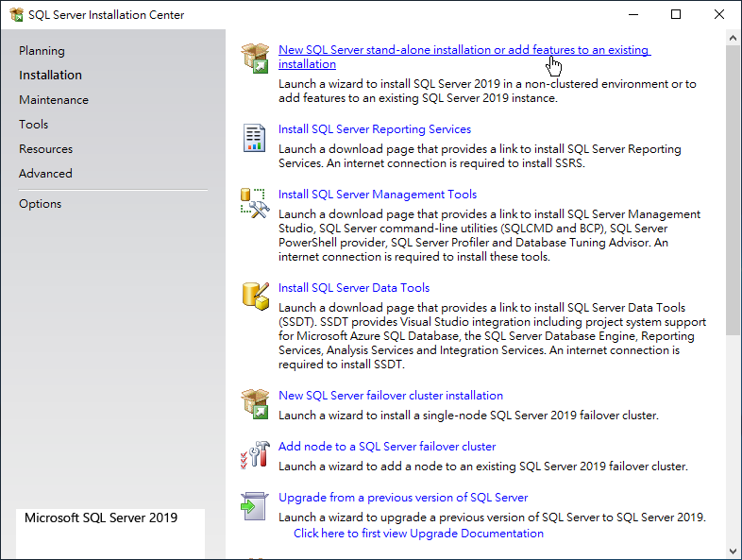Click the failover cluster installation box icon
742x560 pixels.
(255, 404)
